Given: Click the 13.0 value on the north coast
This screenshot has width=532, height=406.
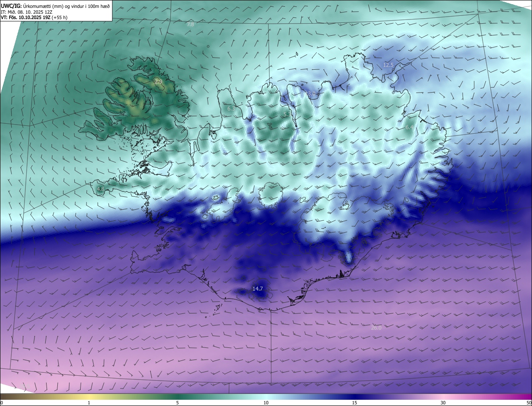Looking at the screenshot, I should pos(311,94).
